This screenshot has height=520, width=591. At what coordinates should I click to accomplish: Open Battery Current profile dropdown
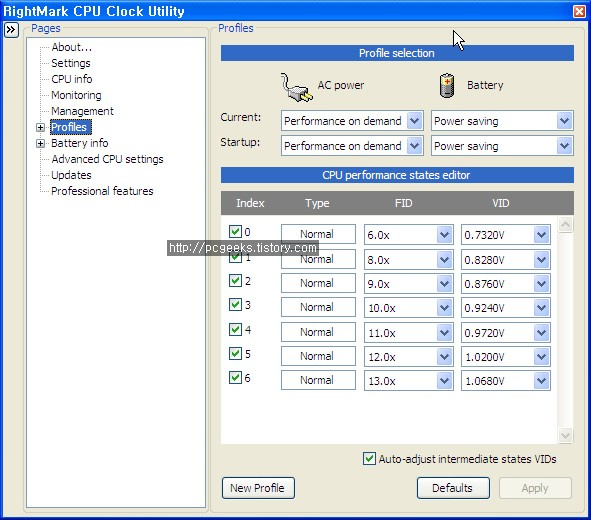(x=564, y=121)
